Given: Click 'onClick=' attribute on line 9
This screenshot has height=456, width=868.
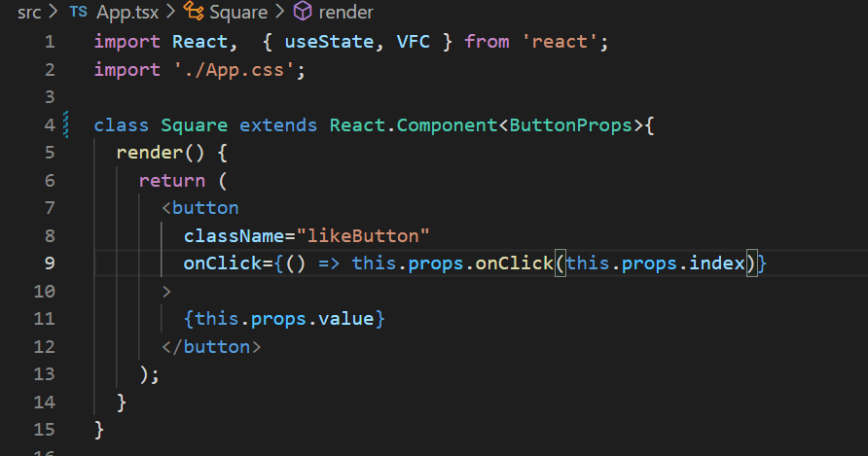Looking at the screenshot, I should (x=228, y=263).
